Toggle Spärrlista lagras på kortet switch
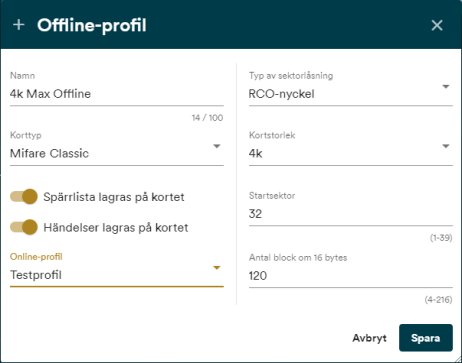The height and width of the screenshot is (363, 462). [x=24, y=197]
